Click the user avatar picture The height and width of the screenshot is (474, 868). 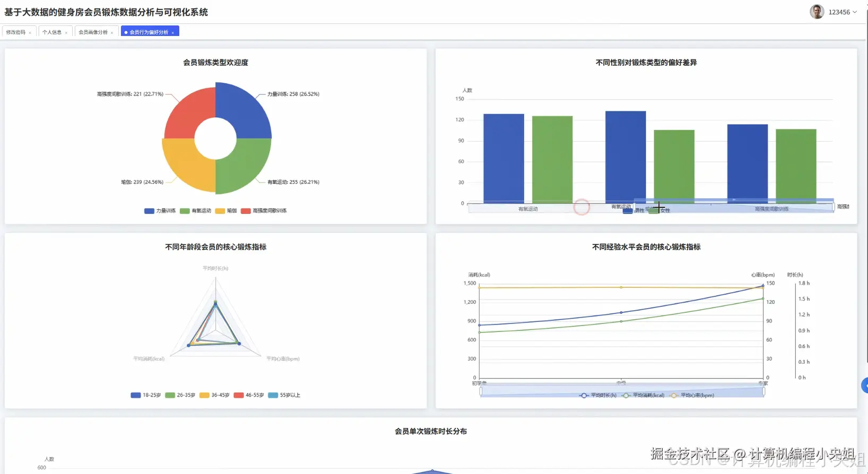coord(817,12)
